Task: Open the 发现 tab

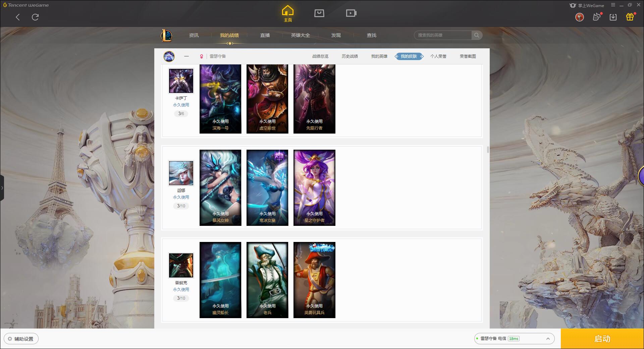Action: (336, 35)
